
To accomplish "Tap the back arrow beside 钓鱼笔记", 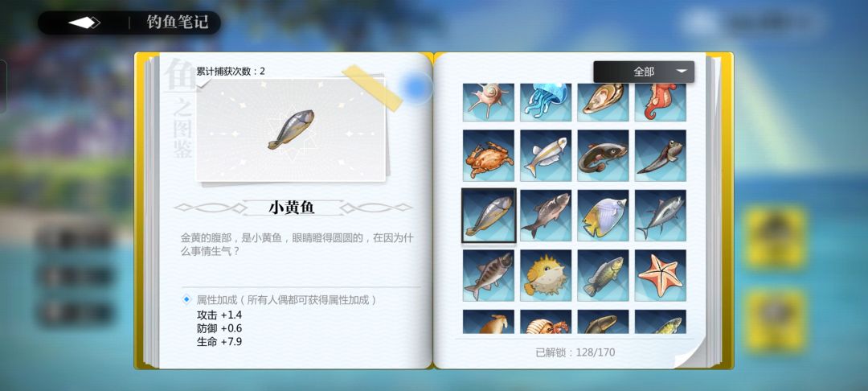I will [84, 23].
